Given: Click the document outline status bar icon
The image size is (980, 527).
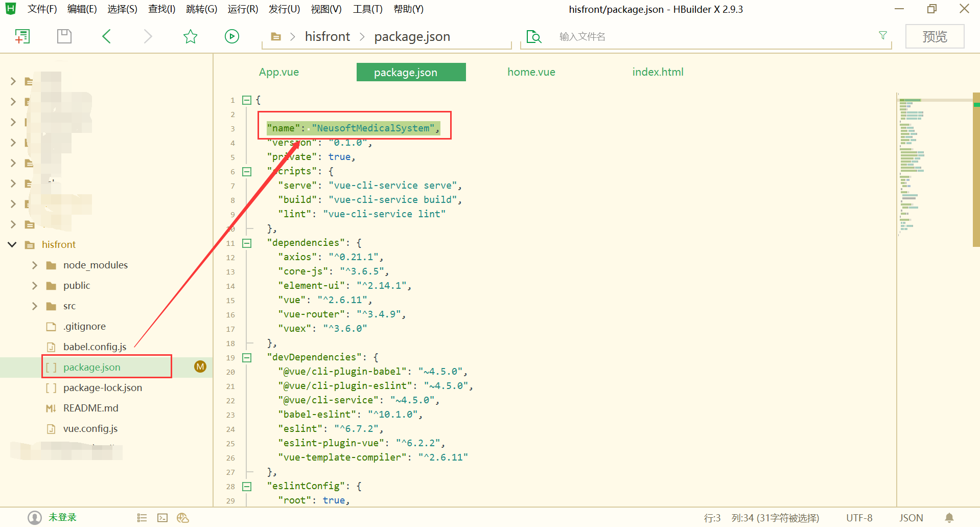Looking at the screenshot, I should [142, 518].
